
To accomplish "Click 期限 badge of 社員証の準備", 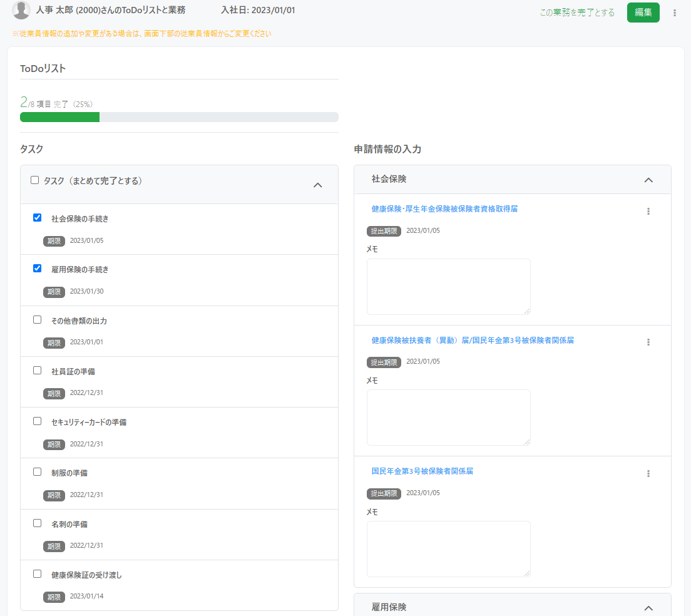I will 54,394.
